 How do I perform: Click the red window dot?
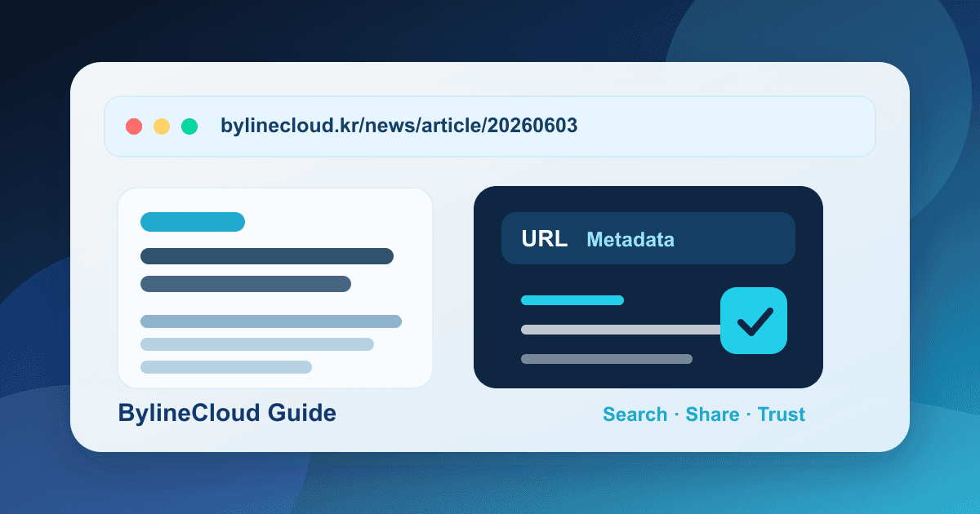[x=134, y=126]
